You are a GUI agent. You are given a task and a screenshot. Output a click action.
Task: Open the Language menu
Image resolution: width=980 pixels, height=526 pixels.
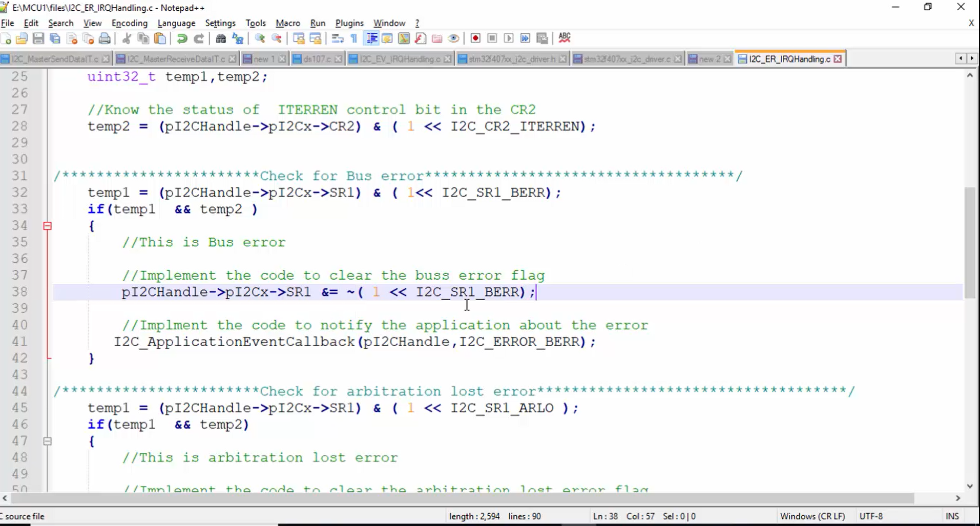[176, 23]
